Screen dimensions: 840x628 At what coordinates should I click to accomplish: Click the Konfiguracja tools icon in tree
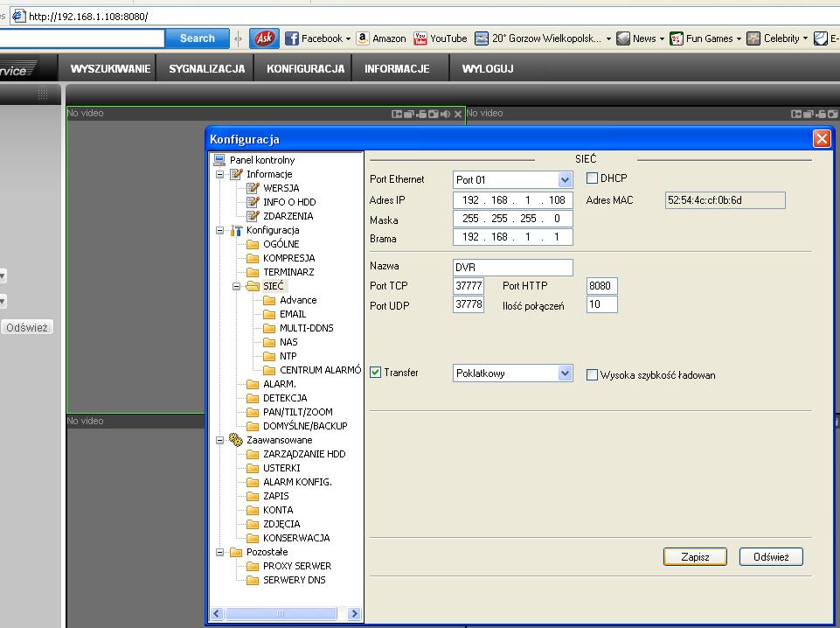(236, 230)
